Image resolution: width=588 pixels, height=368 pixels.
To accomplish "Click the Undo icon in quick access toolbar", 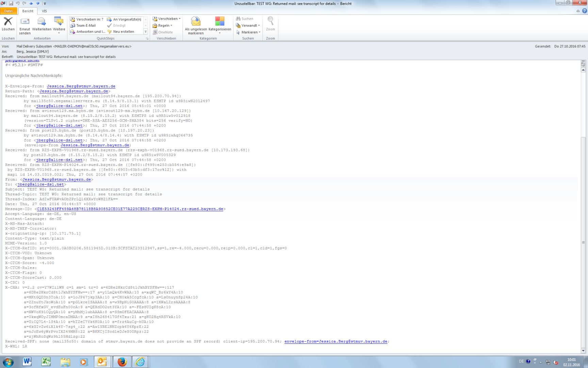I will point(18,3).
